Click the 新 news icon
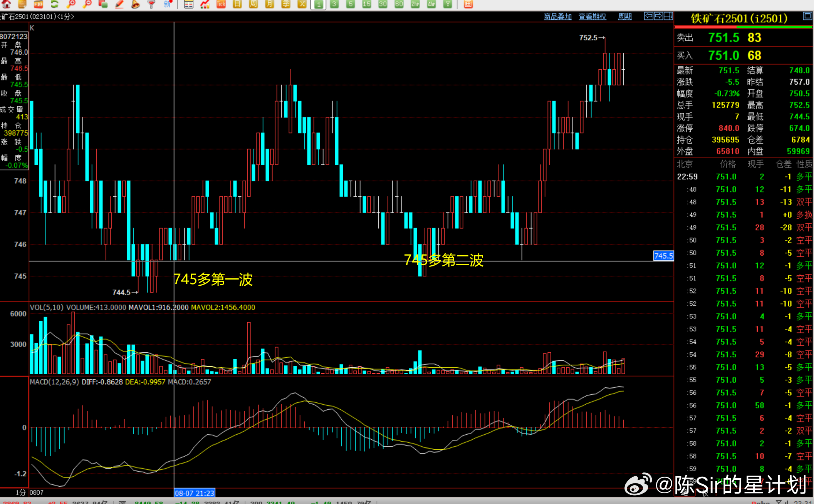The width and height of the screenshot is (814, 504). click(x=167, y=4)
